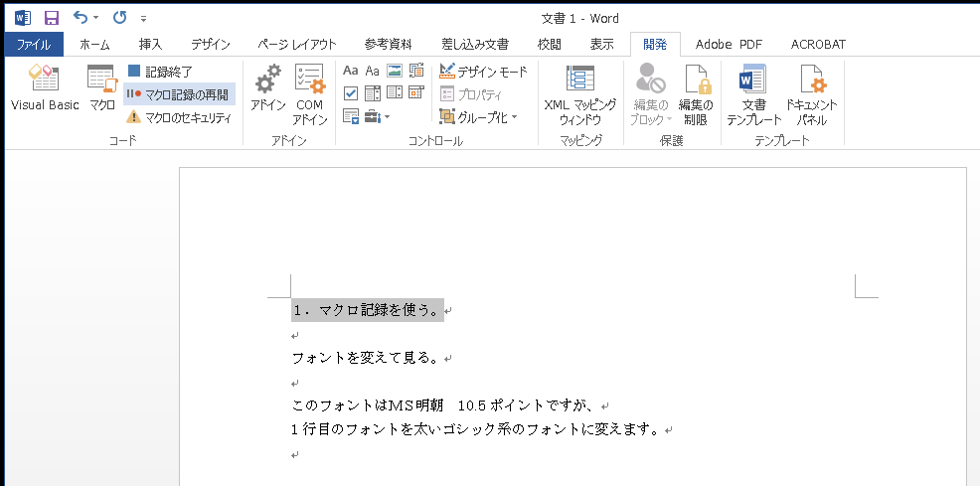Switch to the 表示 tab
The image size is (980, 486).
coord(602,45)
